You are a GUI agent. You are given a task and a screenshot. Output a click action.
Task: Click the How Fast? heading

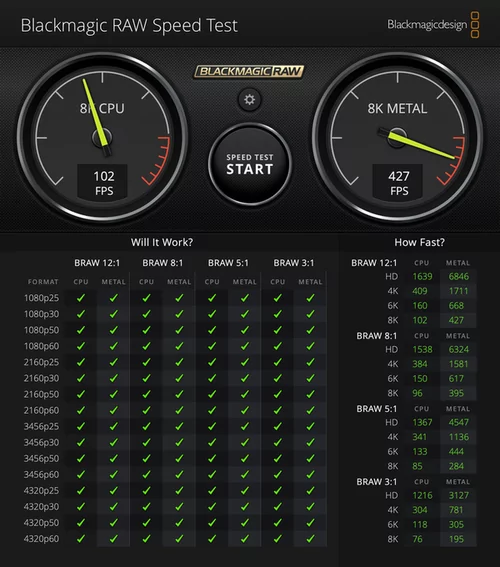(419, 242)
